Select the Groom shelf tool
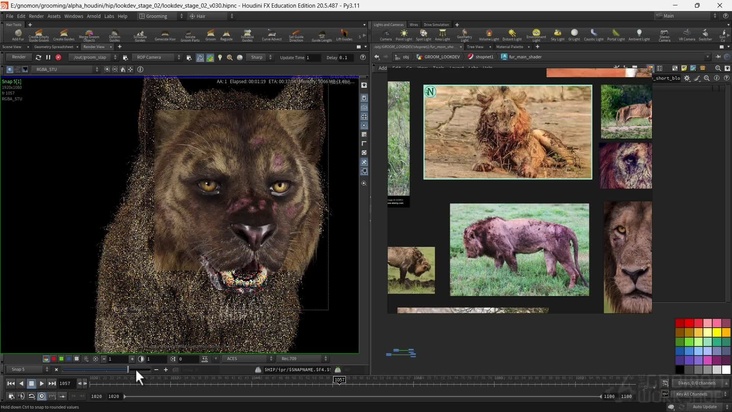The image size is (732, 412). (211, 35)
